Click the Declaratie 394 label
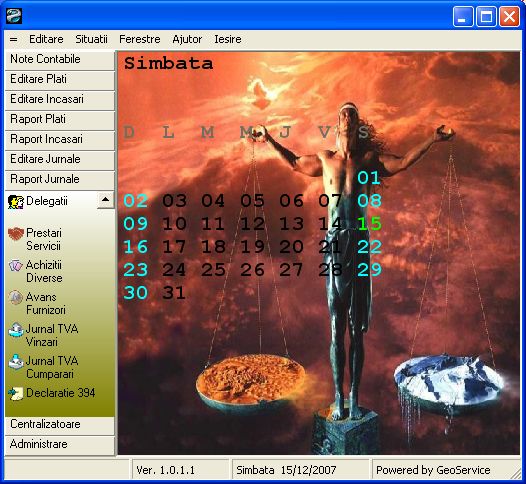Viewport: 526px width, 484px height. click(61, 393)
